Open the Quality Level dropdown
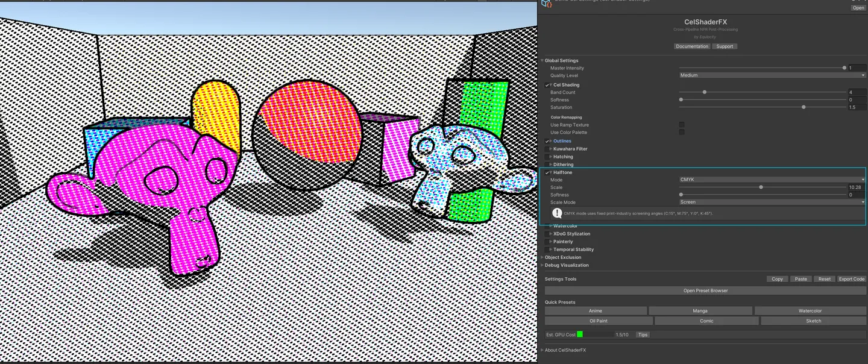This screenshot has width=868, height=364. (773, 75)
